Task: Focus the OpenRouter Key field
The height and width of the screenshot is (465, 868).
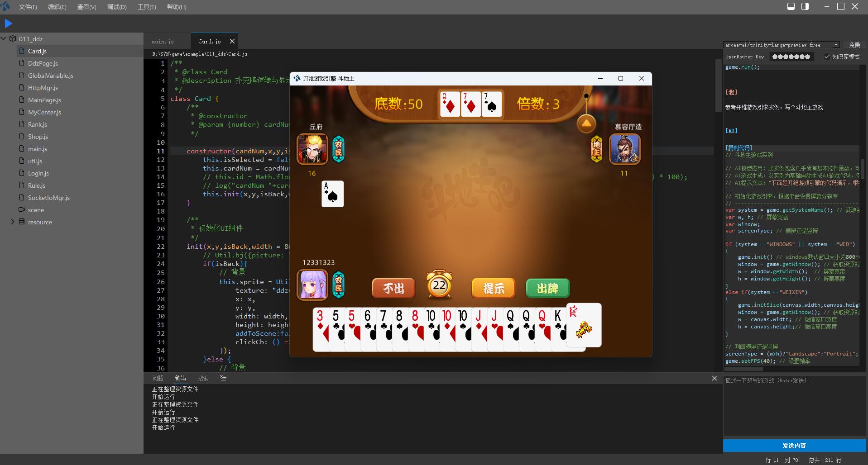Action: pyautogui.click(x=791, y=57)
